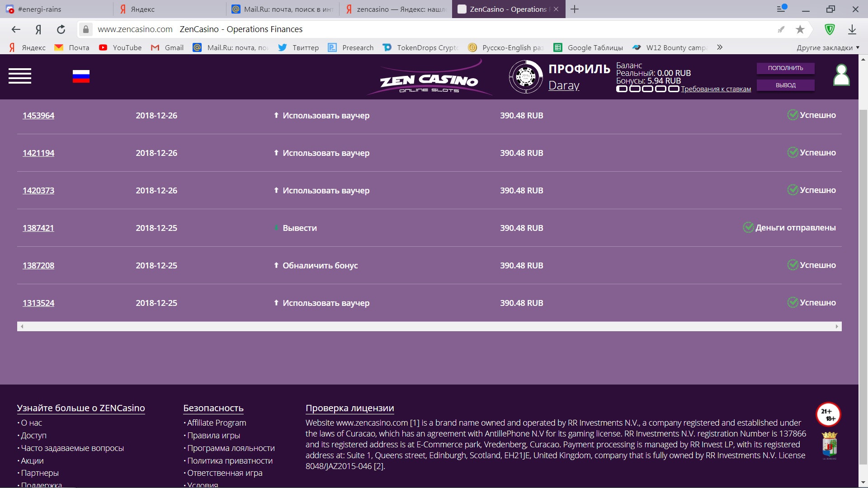Open the hamburger menu icon
The image size is (868, 488).
(x=20, y=76)
